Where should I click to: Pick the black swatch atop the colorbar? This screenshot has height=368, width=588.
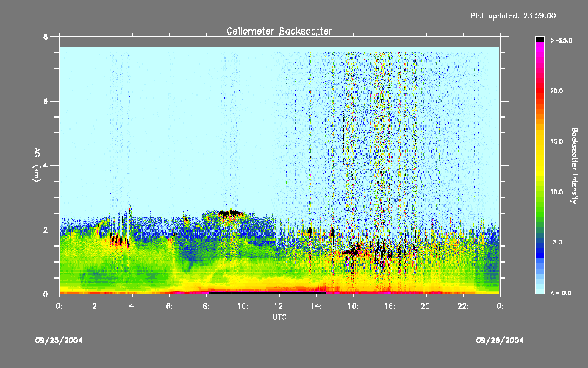point(539,39)
